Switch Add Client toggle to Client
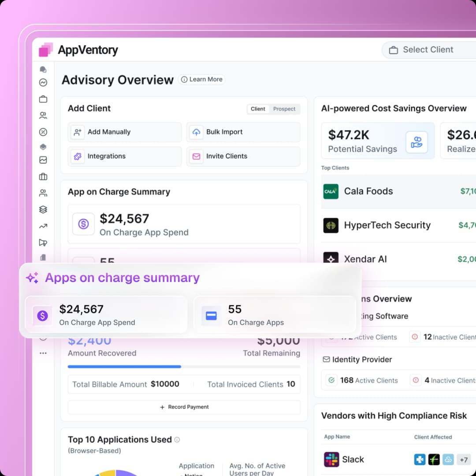Viewport: 476px width, 476px height. [x=258, y=109]
